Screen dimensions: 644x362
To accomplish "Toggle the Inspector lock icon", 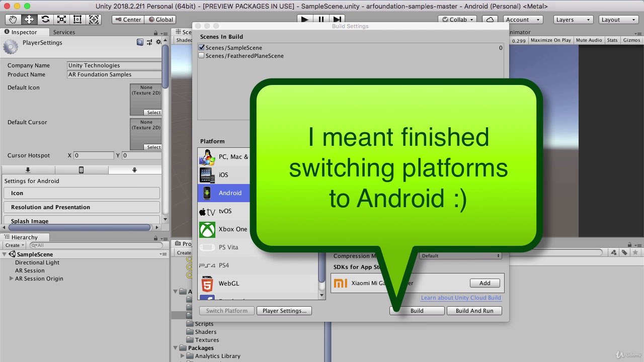I will pos(155,33).
